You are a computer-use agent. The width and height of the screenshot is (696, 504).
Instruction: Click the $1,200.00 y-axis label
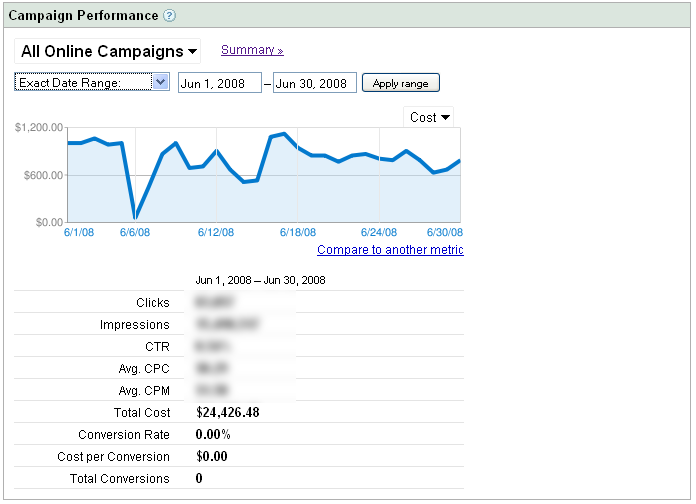point(40,128)
